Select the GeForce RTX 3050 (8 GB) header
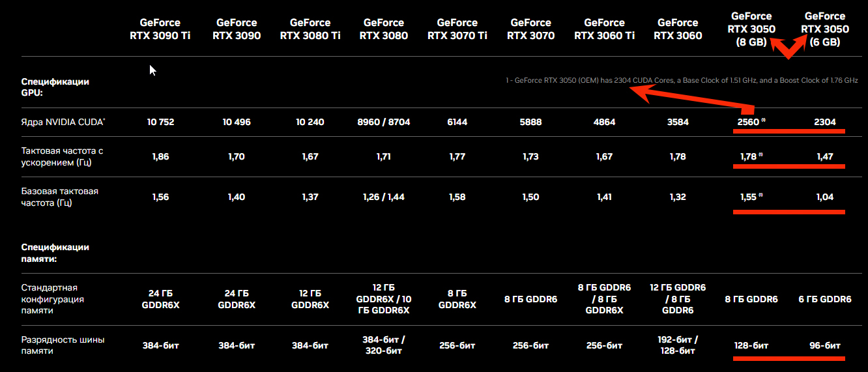868x372 pixels. [x=751, y=29]
